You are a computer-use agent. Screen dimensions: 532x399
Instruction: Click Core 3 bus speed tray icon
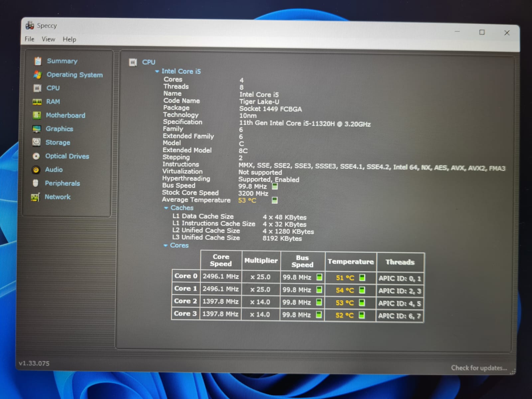coord(319,314)
